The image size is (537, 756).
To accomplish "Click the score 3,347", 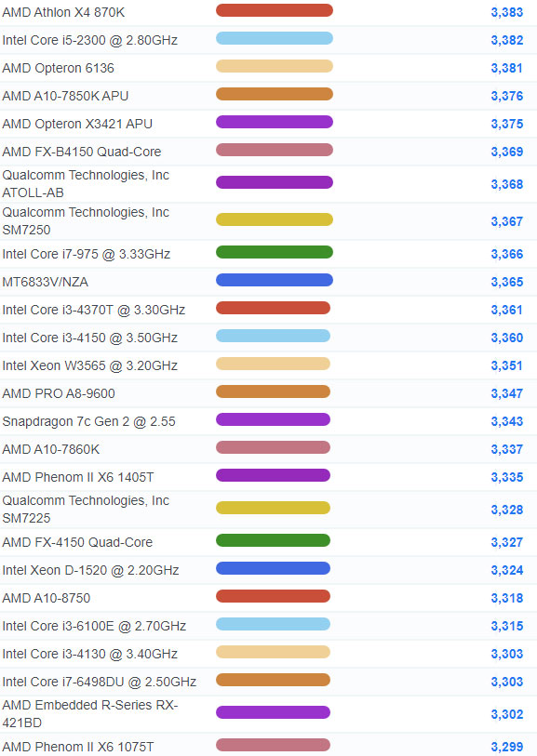I will tap(507, 393).
